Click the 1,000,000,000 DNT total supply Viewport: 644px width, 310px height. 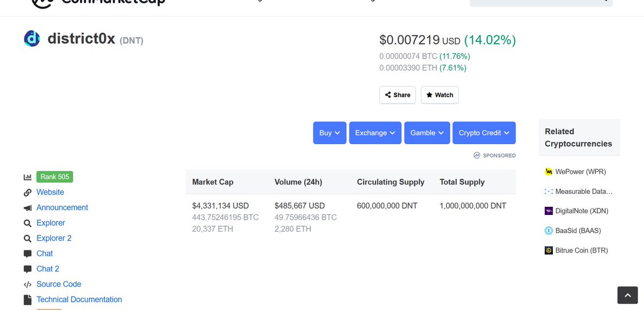(x=473, y=206)
